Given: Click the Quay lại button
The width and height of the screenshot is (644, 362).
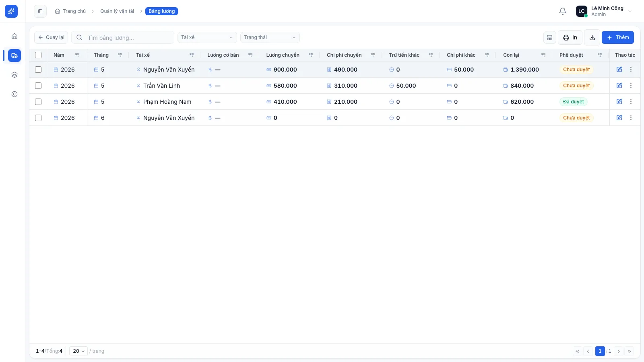Looking at the screenshot, I should point(51,37).
